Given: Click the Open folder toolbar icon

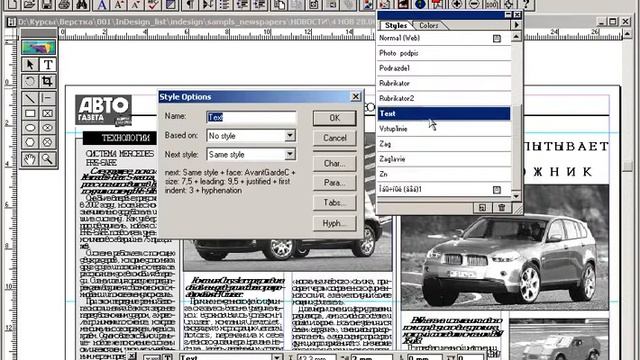Looking at the screenshot, I should coord(29,4).
